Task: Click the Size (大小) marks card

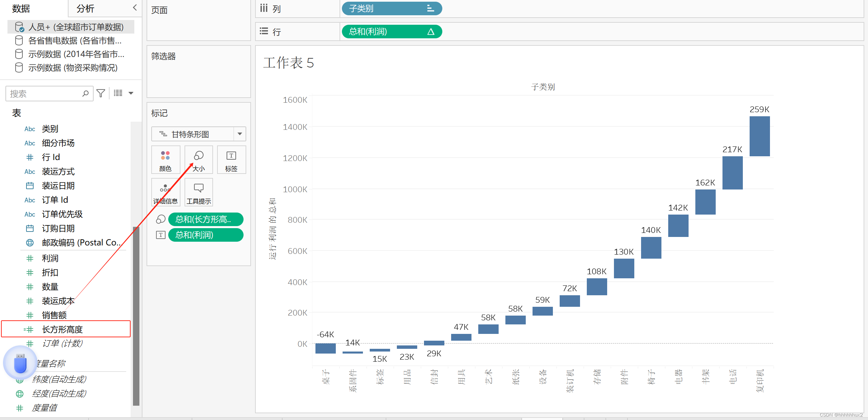Action: pos(198,160)
